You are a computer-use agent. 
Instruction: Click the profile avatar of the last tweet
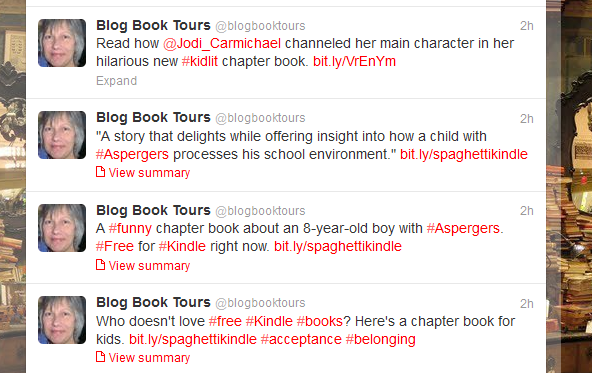pos(62,320)
